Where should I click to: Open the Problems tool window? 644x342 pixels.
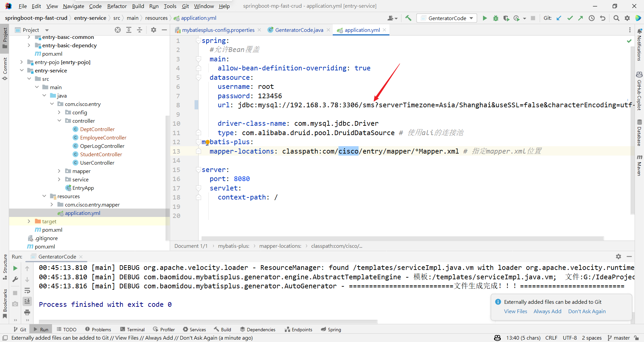pos(98,330)
